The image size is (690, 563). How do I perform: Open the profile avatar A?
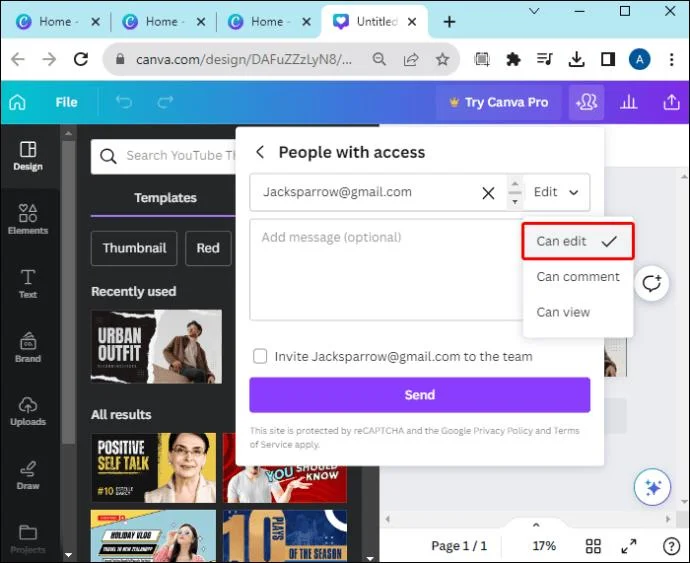tap(639, 59)
